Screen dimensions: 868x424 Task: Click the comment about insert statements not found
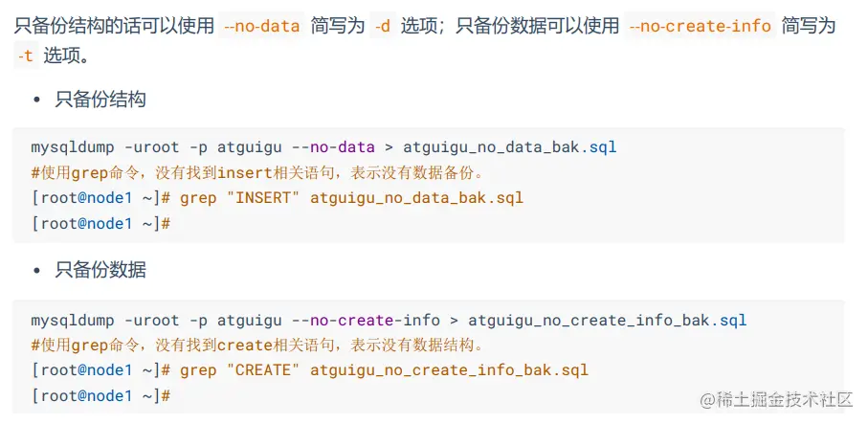click(258, 173)
